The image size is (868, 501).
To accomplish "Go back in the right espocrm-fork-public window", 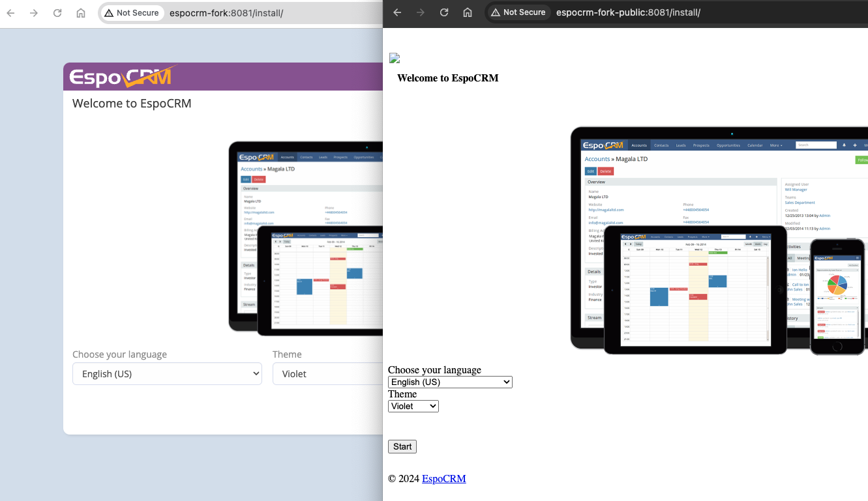I will pyautogui.click(x=397, y=12).
